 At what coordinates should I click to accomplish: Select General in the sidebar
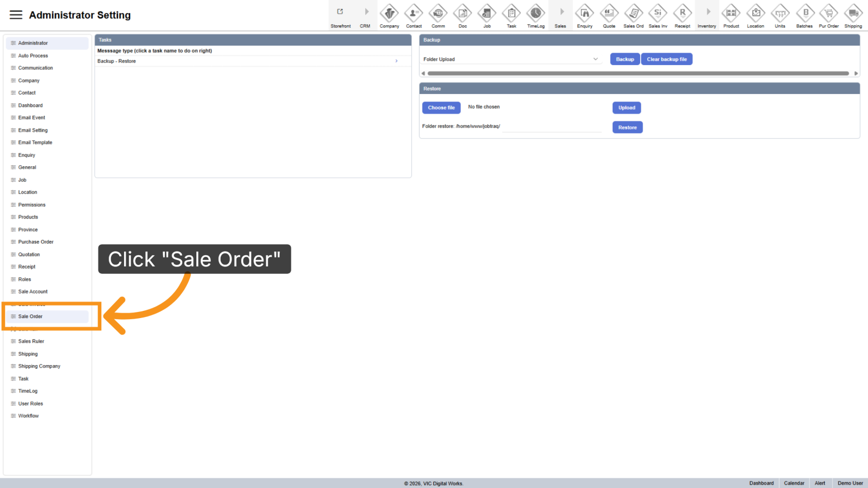47,167
